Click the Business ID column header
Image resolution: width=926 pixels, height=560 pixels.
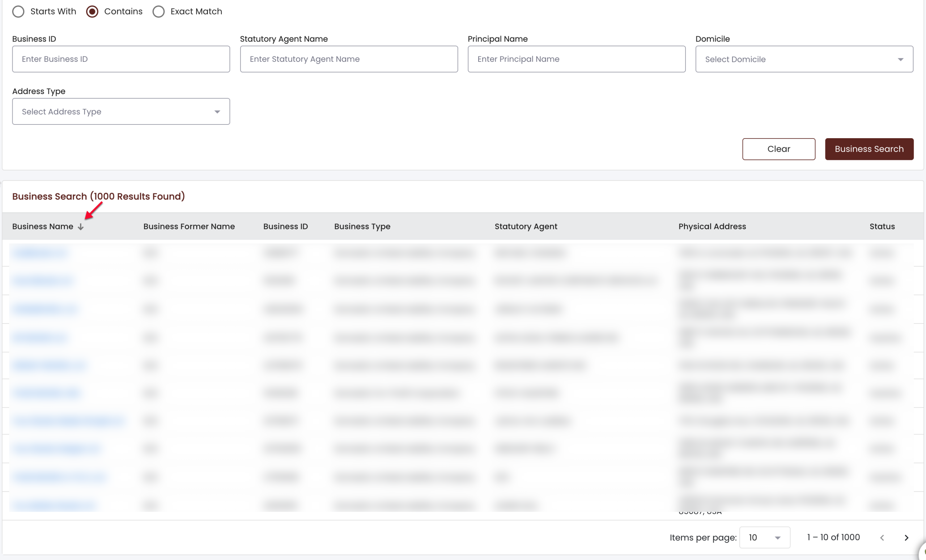[286, 226]
